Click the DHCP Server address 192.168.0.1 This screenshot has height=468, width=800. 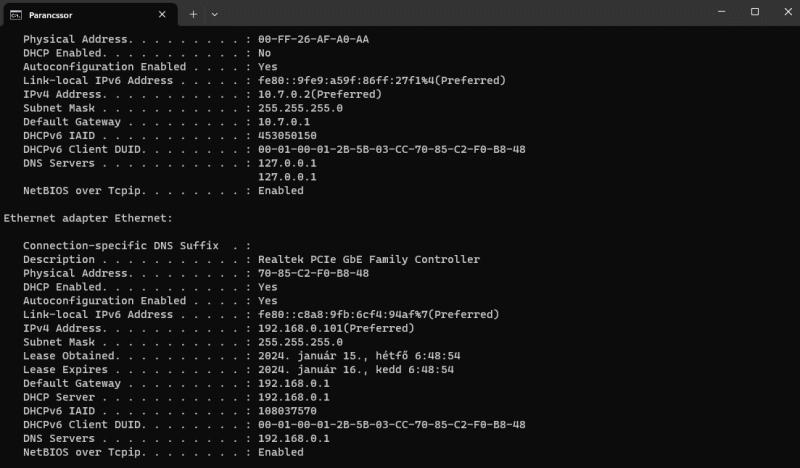pyautogui.click(x=293, y=397)
